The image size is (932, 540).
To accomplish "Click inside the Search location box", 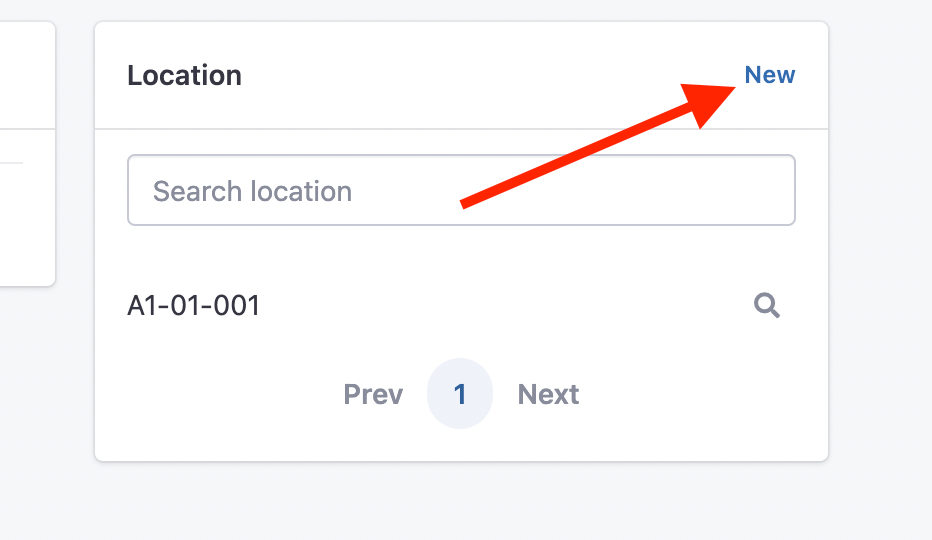I will click(x=461, y=190).
